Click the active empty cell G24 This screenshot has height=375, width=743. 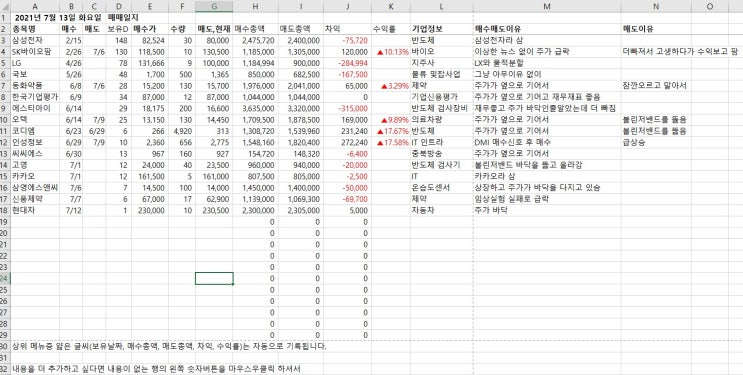click(214, 278)
